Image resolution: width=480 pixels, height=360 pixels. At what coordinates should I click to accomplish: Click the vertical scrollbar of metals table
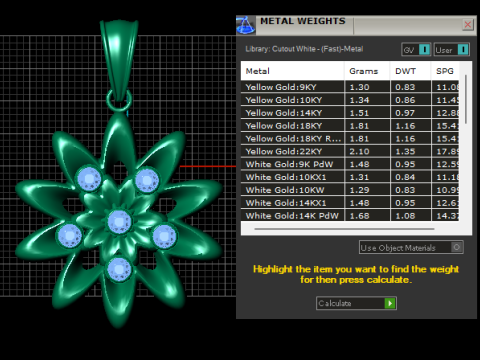(x=466, y=99)
